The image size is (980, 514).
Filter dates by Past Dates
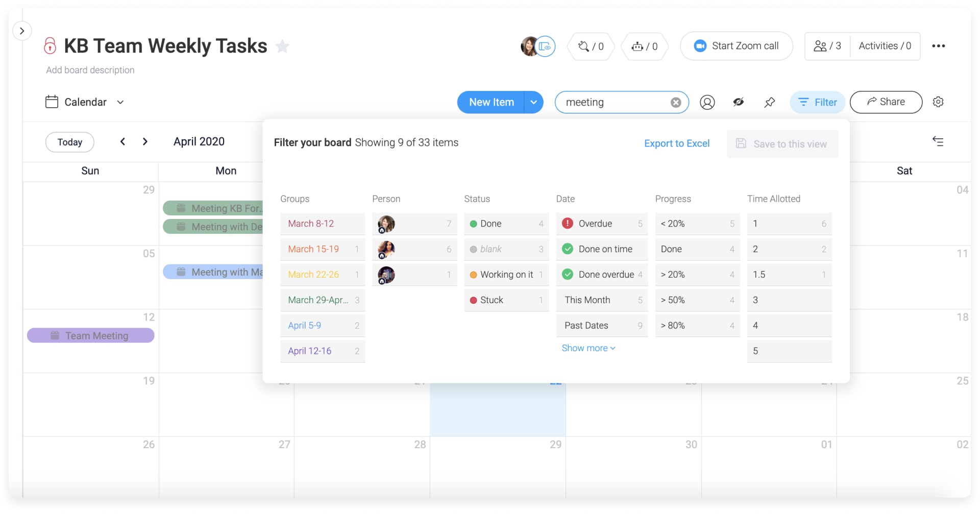coord(602,326)
